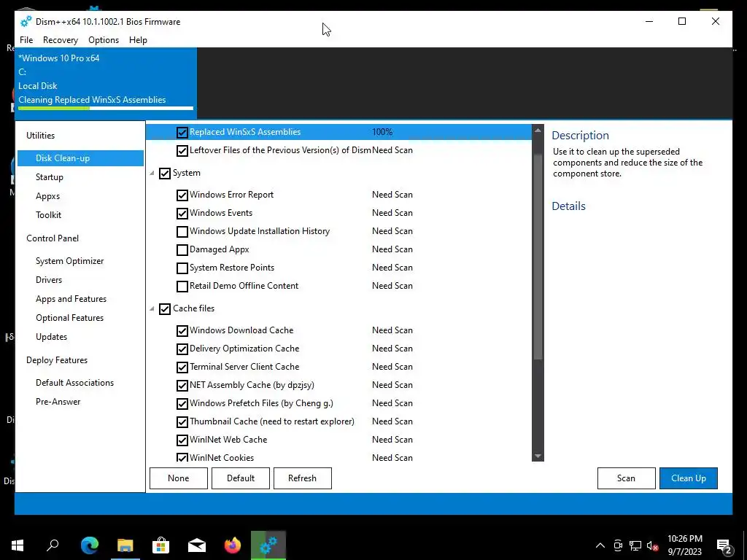Image resolution: width=747 pixels, height=560 pixels.
Task: Enable System Restore Points cleanup
Action: (182, 268)
